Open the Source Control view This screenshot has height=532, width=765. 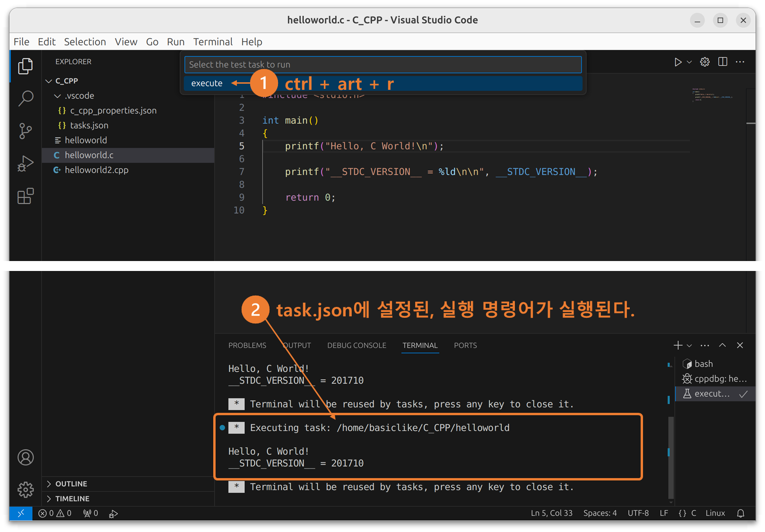(x=26, y=131)
